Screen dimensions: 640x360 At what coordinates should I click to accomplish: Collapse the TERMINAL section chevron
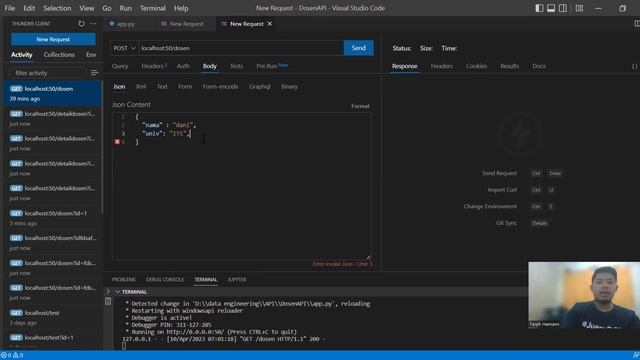[118, 292]
